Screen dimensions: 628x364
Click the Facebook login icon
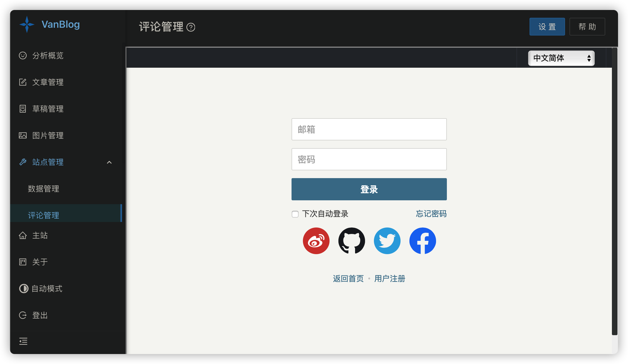[x=422, y=241]
